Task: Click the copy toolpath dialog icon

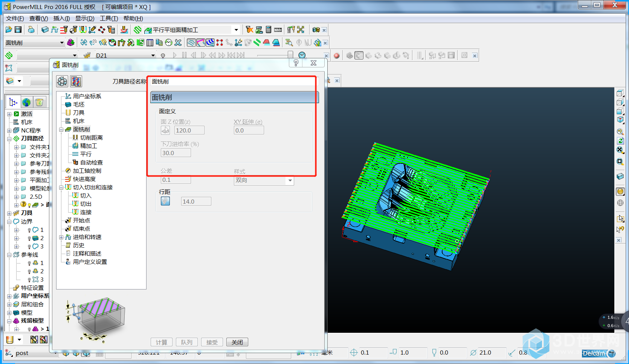Action: 76,81
